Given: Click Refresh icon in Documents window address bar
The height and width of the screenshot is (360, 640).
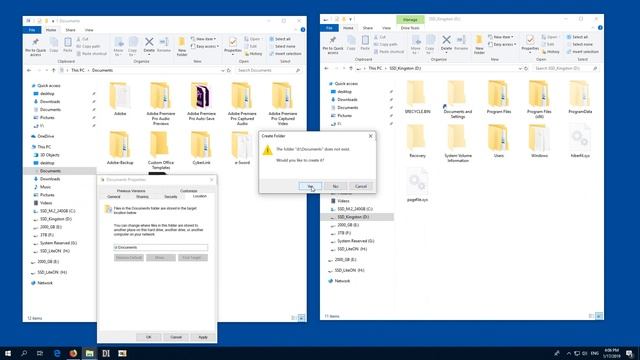Looking at the screenshot, I should [229, 70].
